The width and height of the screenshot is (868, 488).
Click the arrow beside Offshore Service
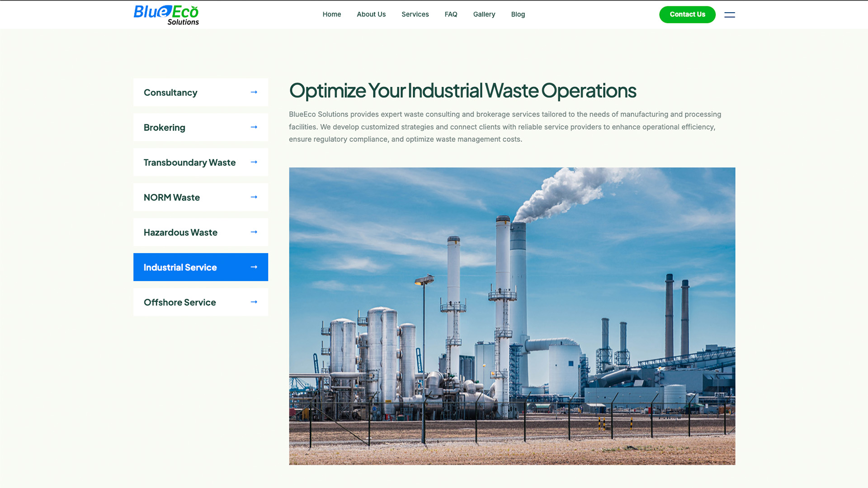tap(254, 302)
